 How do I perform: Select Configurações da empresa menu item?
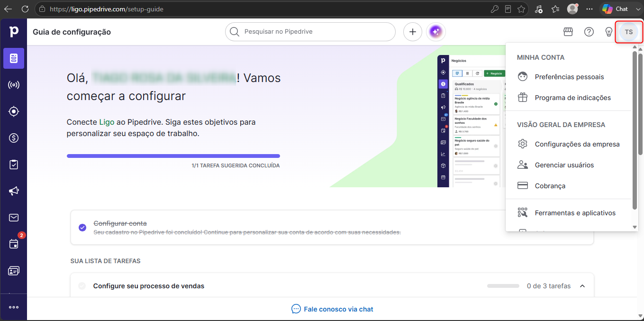(569, 144)
